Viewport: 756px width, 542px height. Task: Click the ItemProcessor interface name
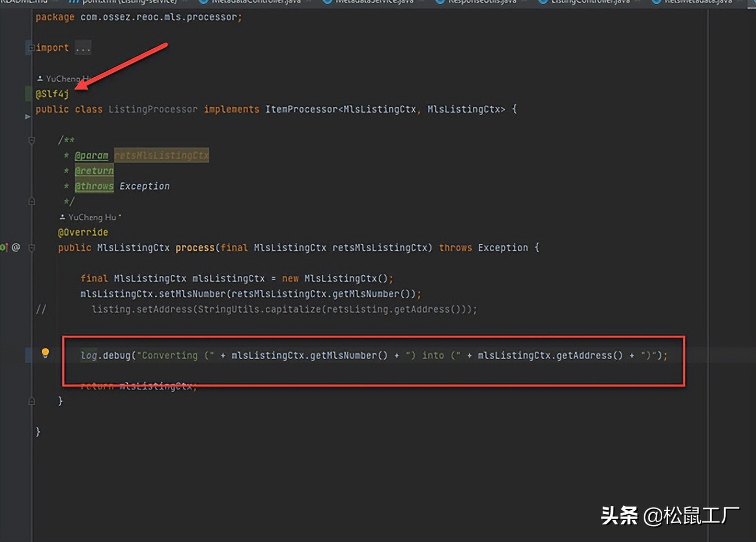pyautogui.click(x=301, y=109)
